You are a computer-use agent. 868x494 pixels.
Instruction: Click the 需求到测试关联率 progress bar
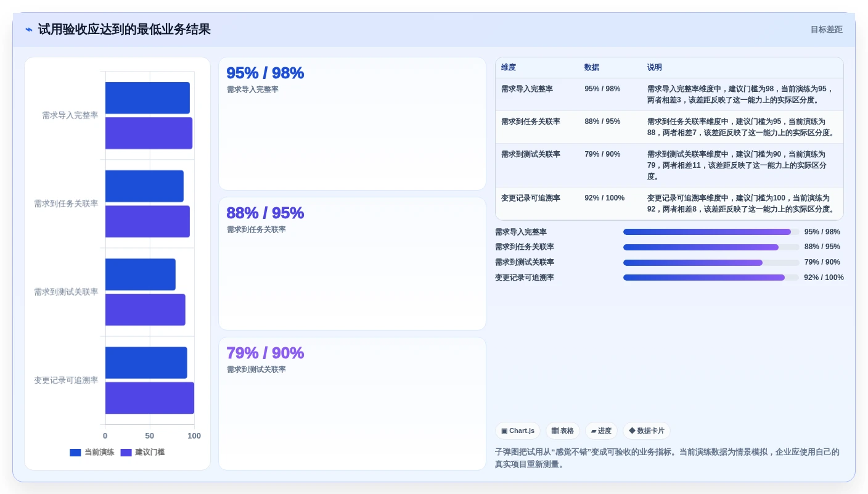tap(711, 263)
